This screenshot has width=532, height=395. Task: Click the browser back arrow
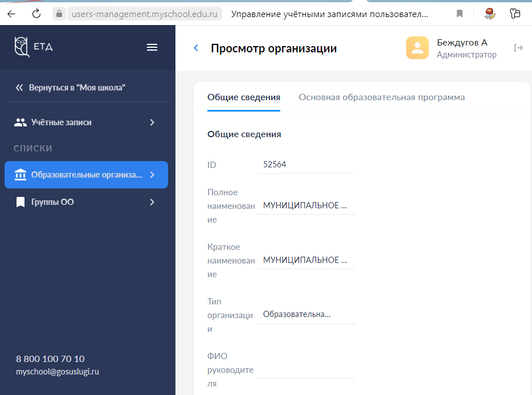point(11,14)
